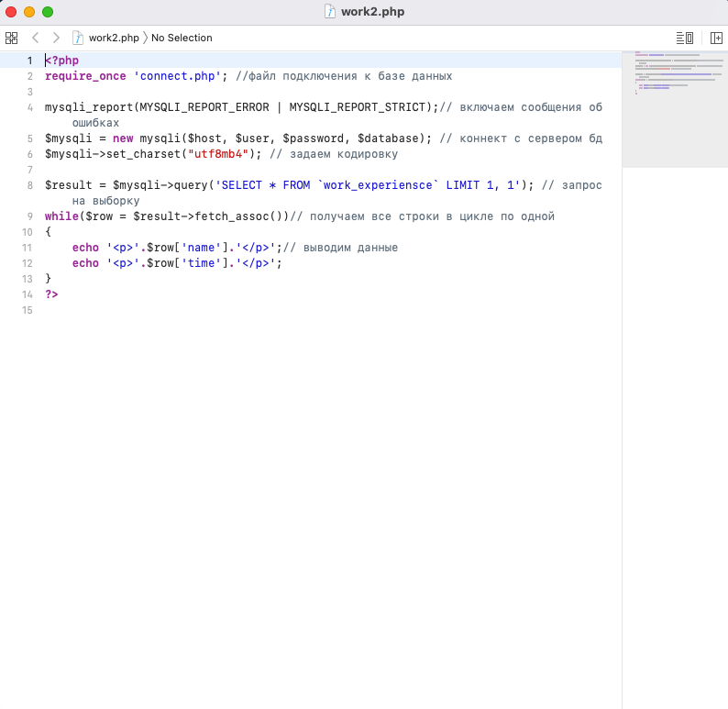Click the comment 'выводим данные'

(x=350, y=248)
